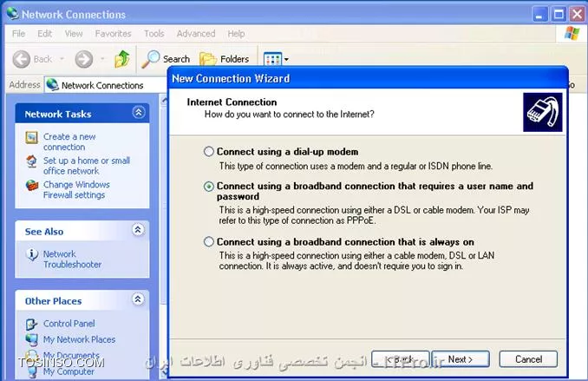Cancel the New Connection Wizard
Image resolution: width=588 pixels, height=381 pixels.
pyautogui.click(x=528, y=359)
